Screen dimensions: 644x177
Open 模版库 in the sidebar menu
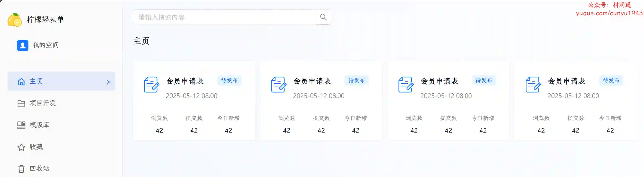coord(39,125)
